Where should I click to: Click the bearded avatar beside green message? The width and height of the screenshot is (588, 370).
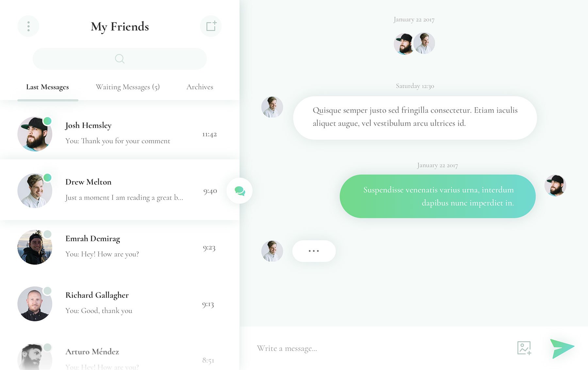pos(555,185)
